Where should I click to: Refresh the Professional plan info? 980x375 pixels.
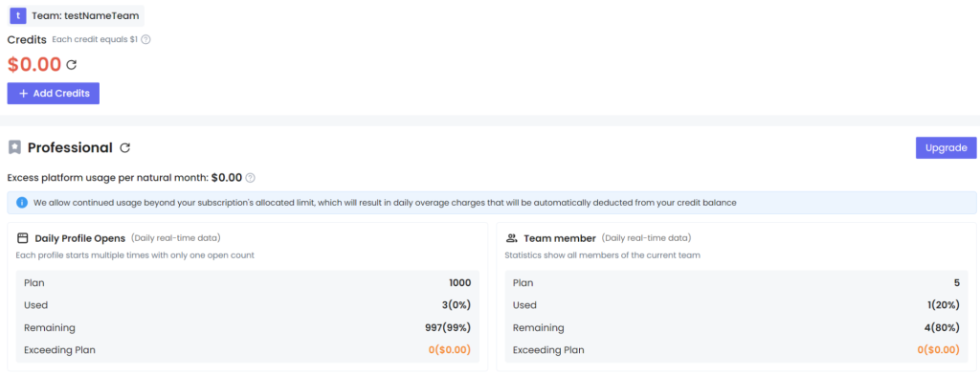125,148
